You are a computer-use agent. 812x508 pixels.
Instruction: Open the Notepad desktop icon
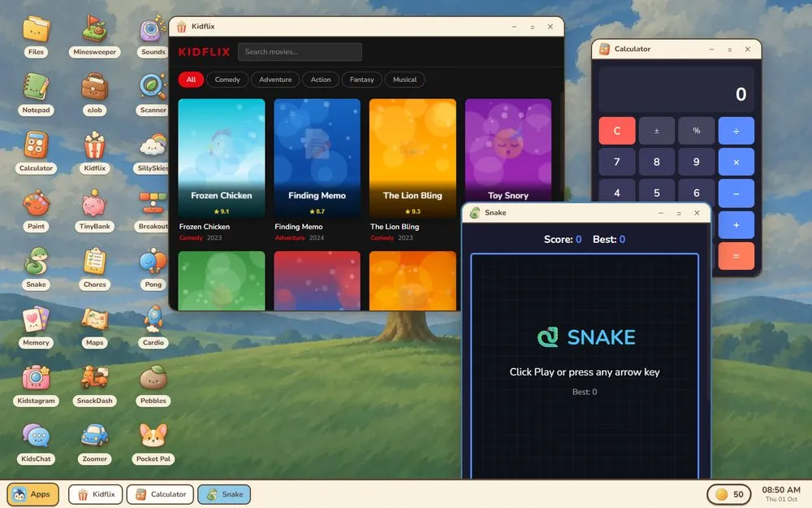coord(36,93)
